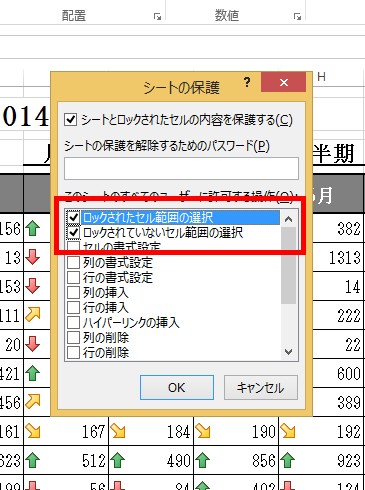The height and width of the screenshot is (490, 365).
Task: Click the permissions list scroll down arrow
Action: pos(289,352)
